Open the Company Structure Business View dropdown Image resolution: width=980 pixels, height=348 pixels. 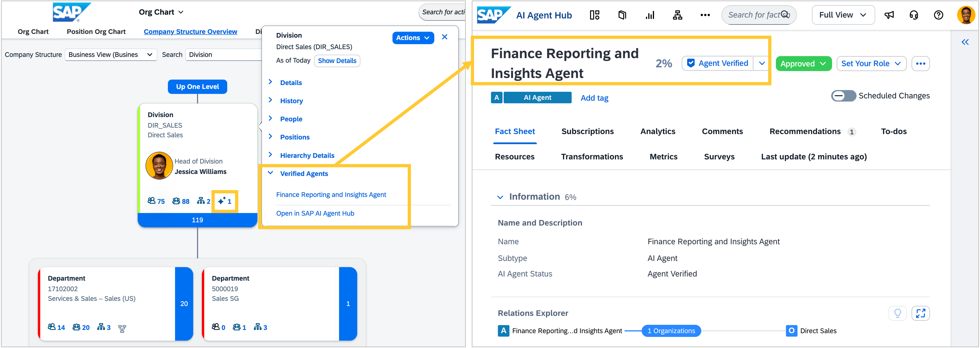pos(111,55)
